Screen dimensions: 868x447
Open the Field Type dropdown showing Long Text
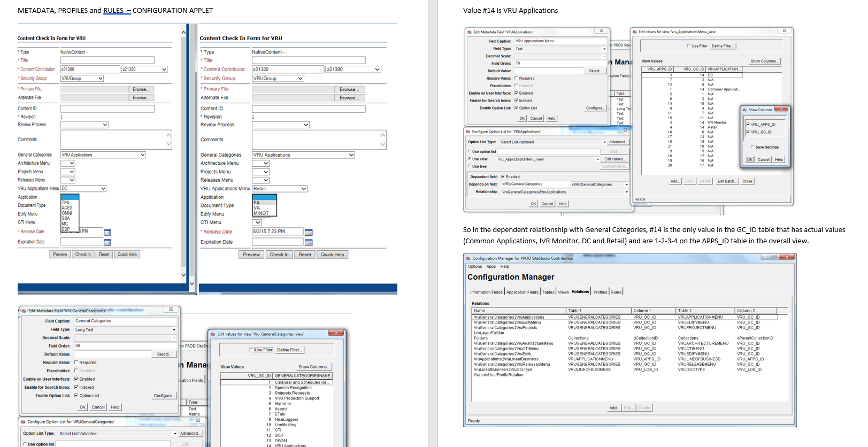tap(174, 330)
